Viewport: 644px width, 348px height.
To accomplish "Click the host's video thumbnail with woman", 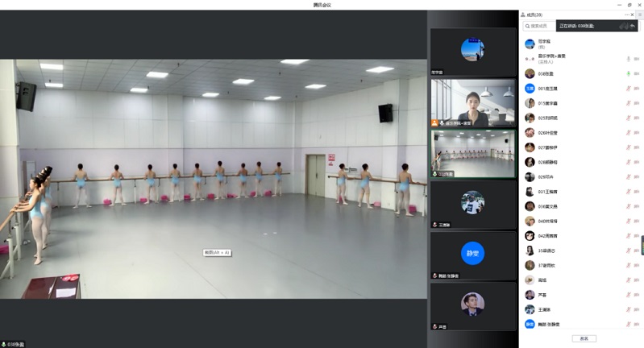I will [472, 102].
